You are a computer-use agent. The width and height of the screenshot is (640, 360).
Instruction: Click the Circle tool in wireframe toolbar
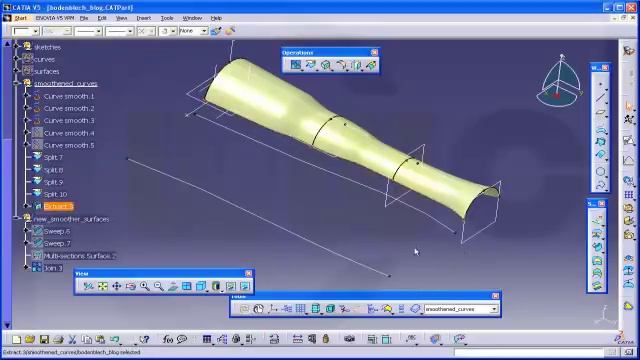(x=600, y=171)
